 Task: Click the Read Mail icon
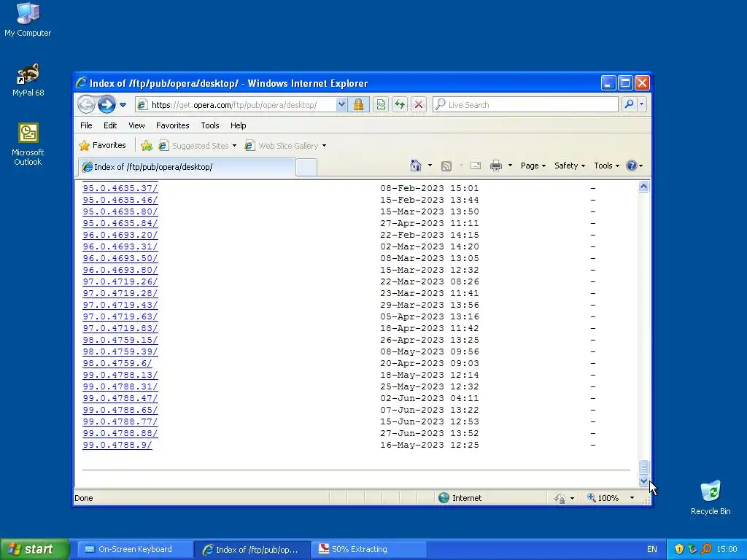tap(476, 166)
